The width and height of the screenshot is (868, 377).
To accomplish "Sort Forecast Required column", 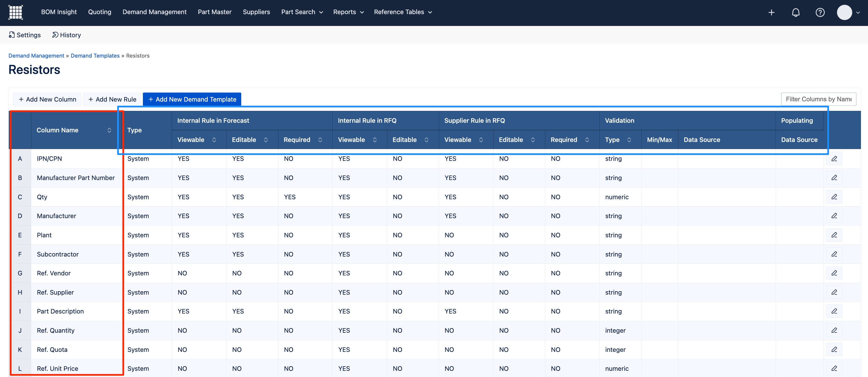I will tap(320, 140).
